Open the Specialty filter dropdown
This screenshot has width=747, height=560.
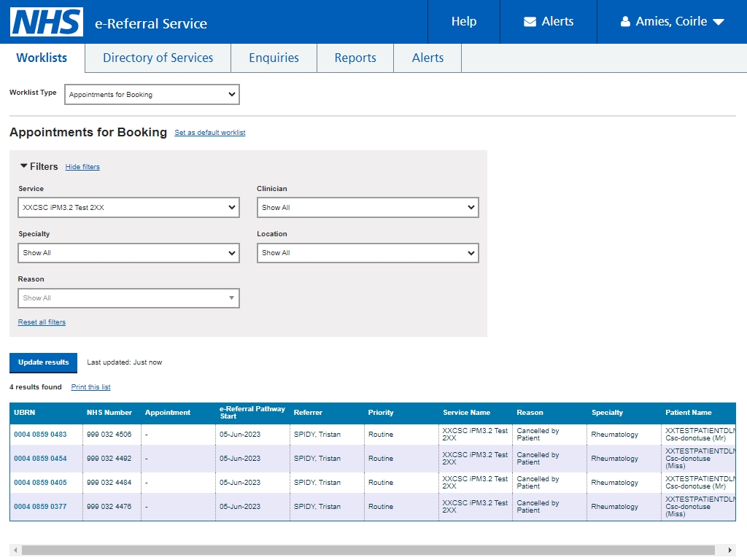[x=128, y=253]
